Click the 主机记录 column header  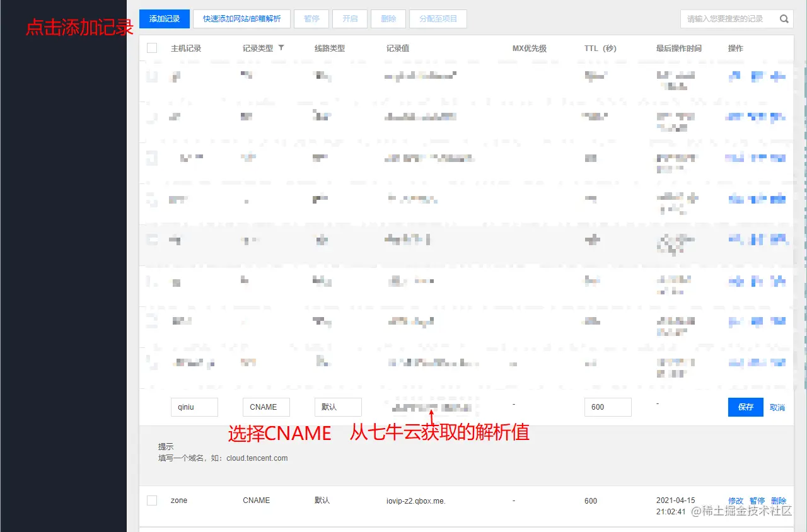coord(186,48)
